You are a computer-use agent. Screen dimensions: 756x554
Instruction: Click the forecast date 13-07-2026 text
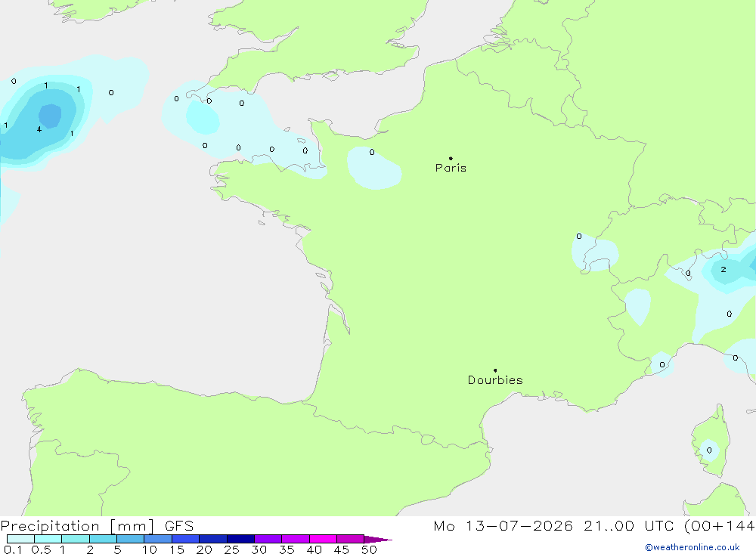click(x=519, y=525)
